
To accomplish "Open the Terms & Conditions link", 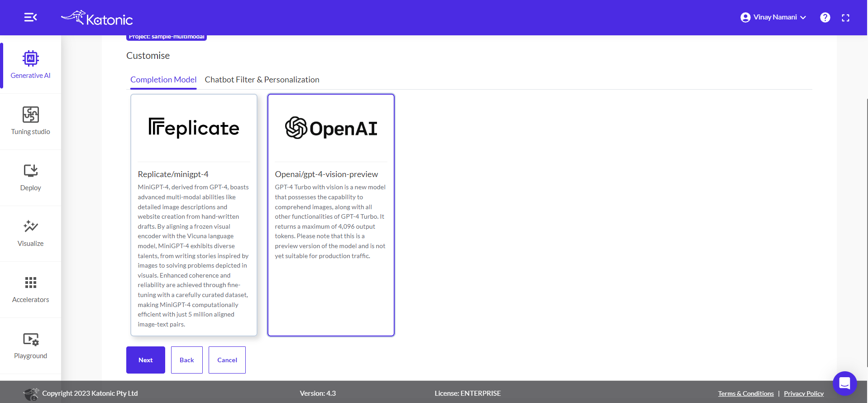I will click(x=746, y=393).
